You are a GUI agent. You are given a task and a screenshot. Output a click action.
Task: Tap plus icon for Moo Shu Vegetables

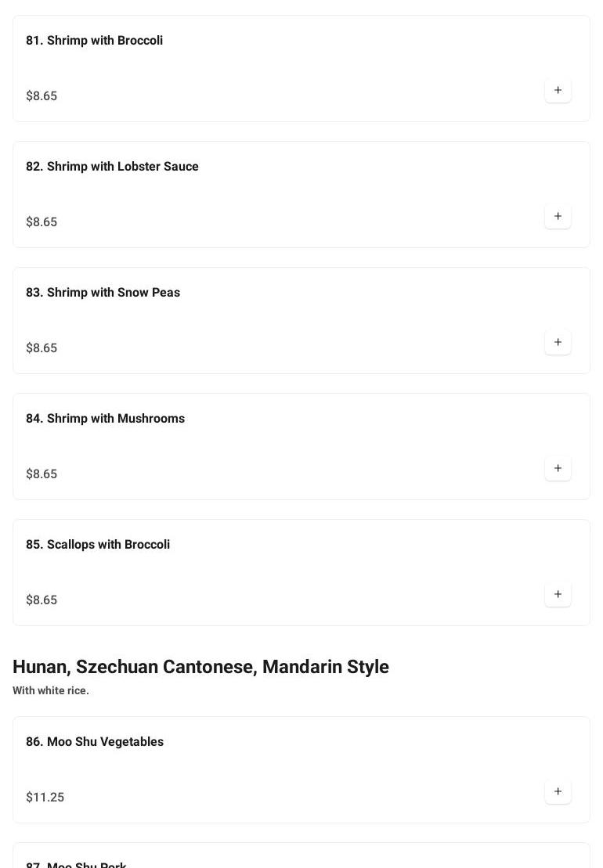coord(558,791)
